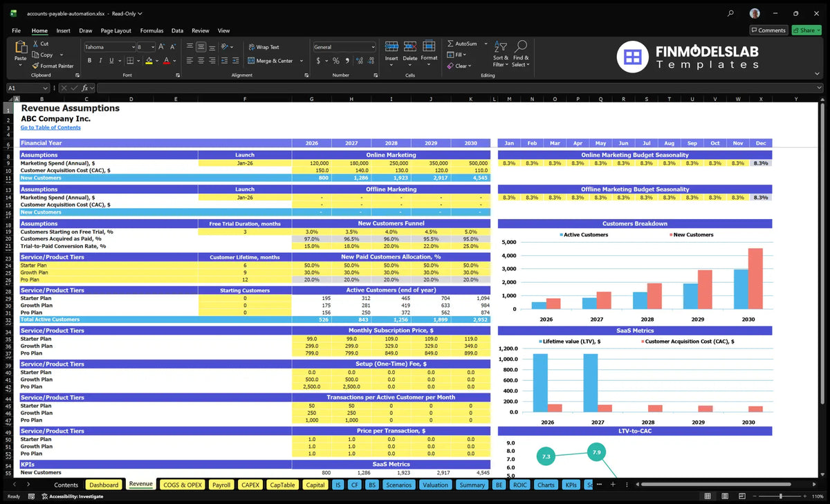The width and height of the screenshot is (830, 504).
Task: Open the Fill Color dropdown arrow
Action: tap(157, 61)
